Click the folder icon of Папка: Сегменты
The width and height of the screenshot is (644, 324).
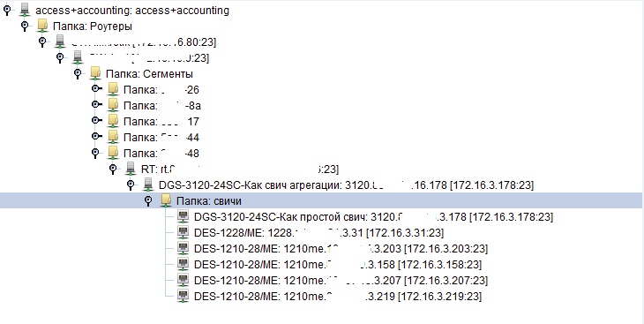click(95, 73)
